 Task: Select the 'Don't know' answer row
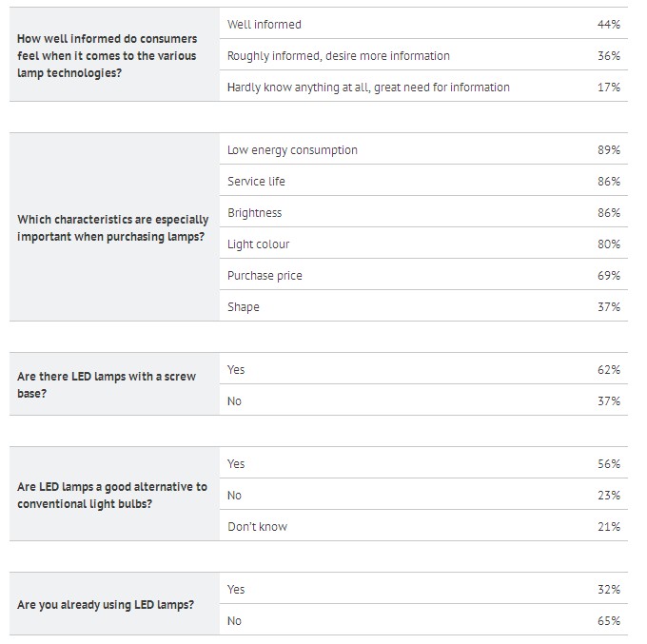click(423, 526)
